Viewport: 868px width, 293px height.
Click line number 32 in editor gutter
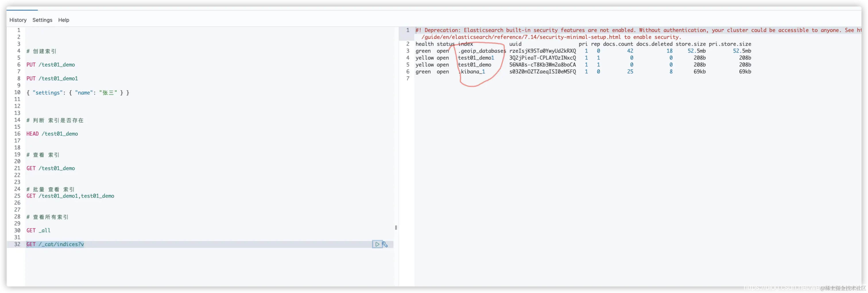[17, 244]
